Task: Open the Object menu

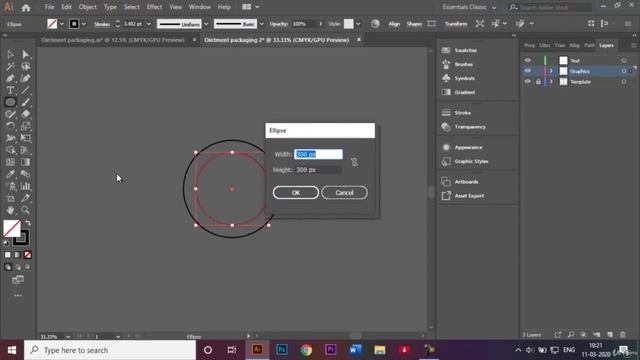Action: pos(87,7)
